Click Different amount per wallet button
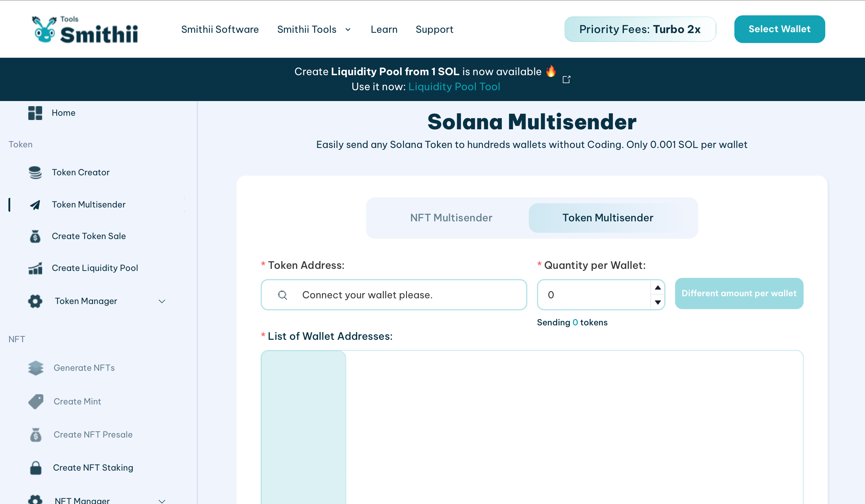This screenshot has height=504, width=865. pyautogui.click(x=739, y=293)
